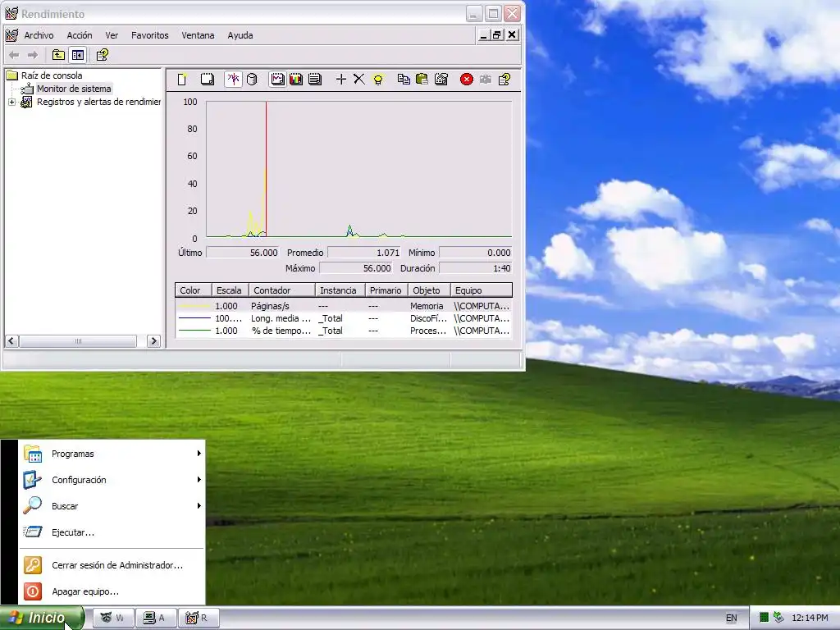Select Raíz de consola tree node
840x630 pixels.
(x=52, y=75)
